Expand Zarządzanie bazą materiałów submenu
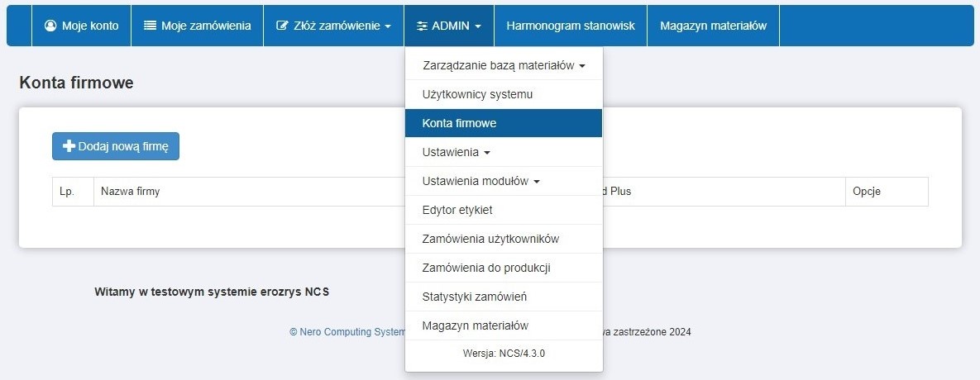 pos(582,66)
